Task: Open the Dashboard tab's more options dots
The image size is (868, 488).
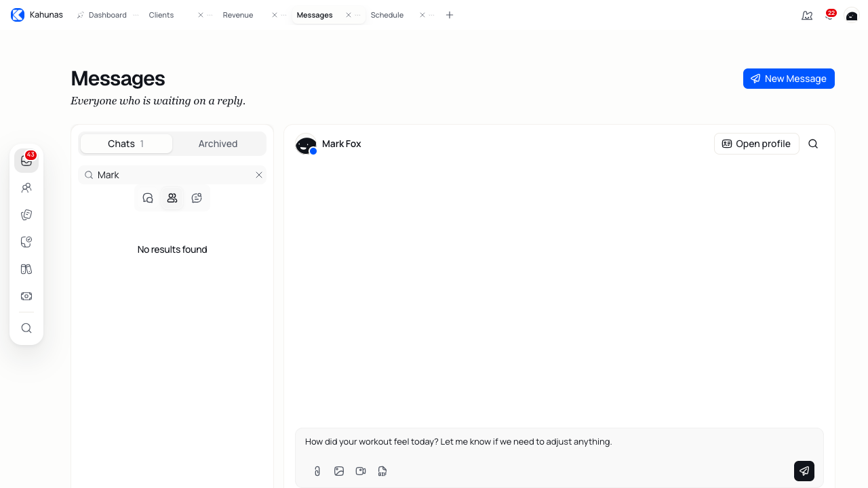Action: (x=136, y=15)
